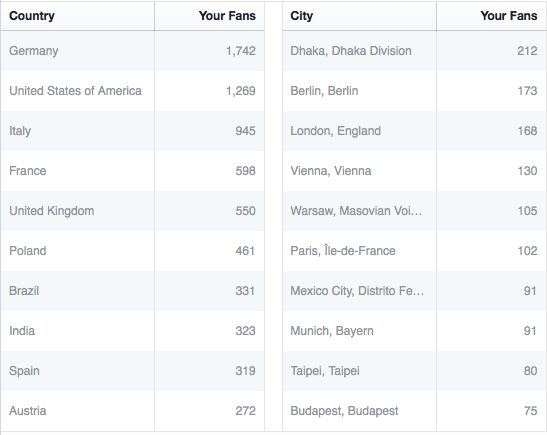This screenshot has width=547, height=435.
Task: Select the Brazil row
Action: (x=133, y=291)
